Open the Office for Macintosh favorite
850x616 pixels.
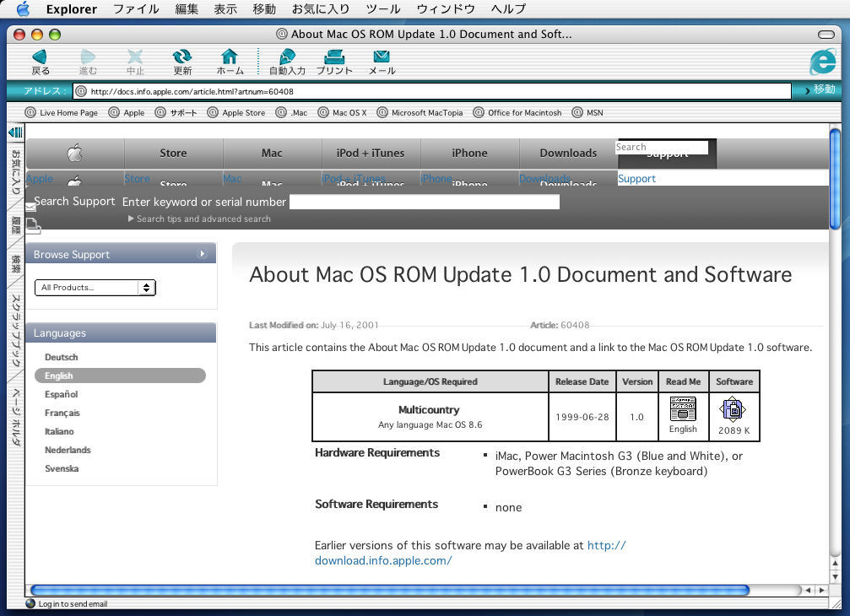517,113
